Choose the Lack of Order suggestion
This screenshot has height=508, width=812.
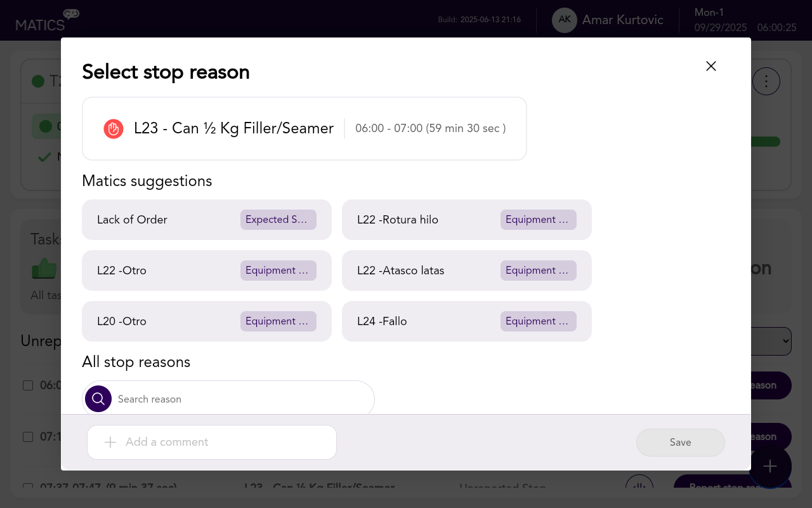pos(207,220)
